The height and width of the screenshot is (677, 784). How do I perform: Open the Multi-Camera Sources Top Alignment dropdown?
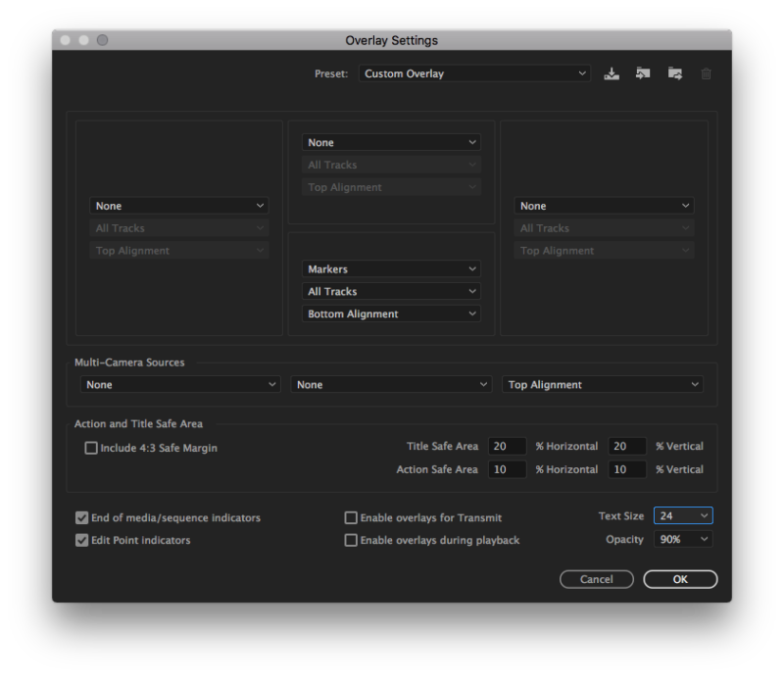(602, 384)
